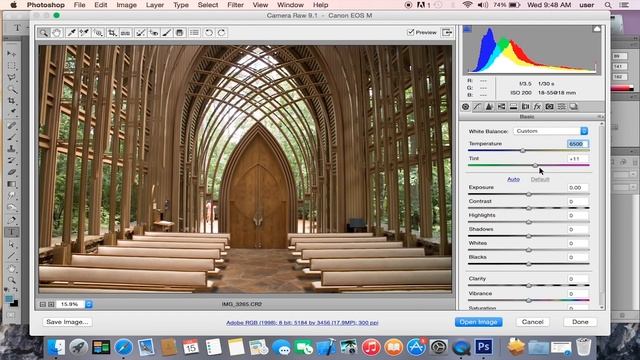Image resolution: width=640 pixels, height=360 pixels.
Task: Open Safari from the Dock
Action: click(124, 347)
